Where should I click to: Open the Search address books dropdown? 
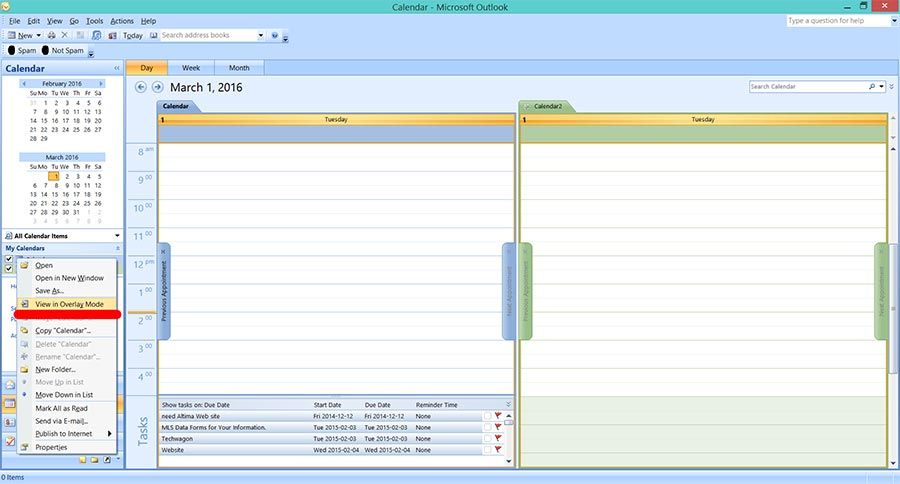261,36
